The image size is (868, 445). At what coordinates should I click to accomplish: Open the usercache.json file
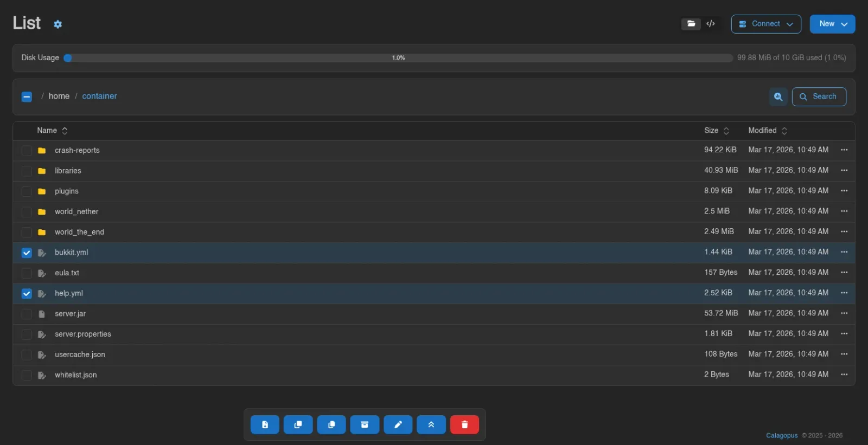(x=80, y=354)
